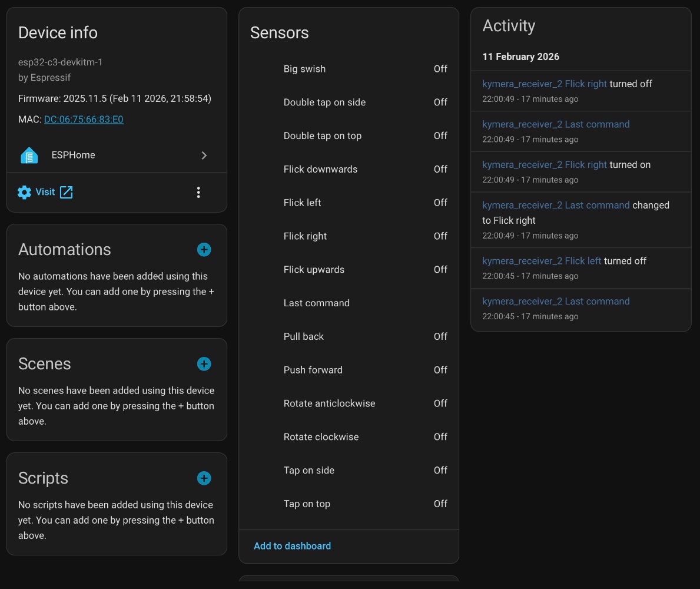Image resolution: width=700 pixels, height=589 pixels.
Task: Open the Last command sensor entry
Action: tap(348, 303)
